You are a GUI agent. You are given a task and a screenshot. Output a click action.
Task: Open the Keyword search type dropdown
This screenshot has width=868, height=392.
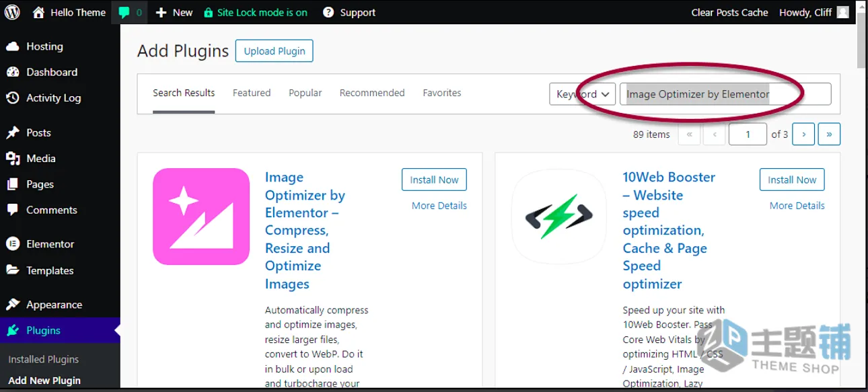583,94
